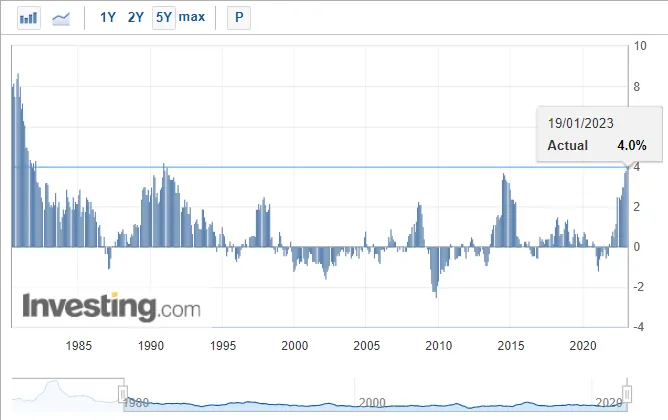This screenshot has width=668, height=420.
Task: Click the Actual label in tooltip
Action: click(x=567, y=145)
